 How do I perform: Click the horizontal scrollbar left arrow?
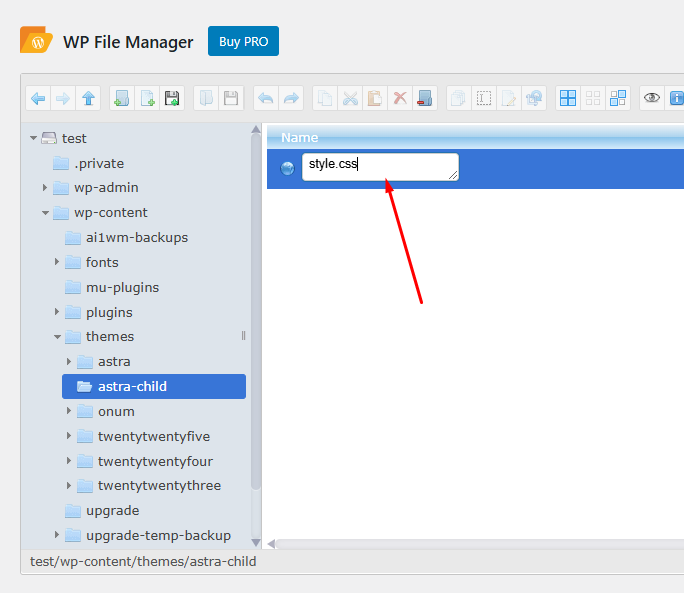tap(271, 544)
